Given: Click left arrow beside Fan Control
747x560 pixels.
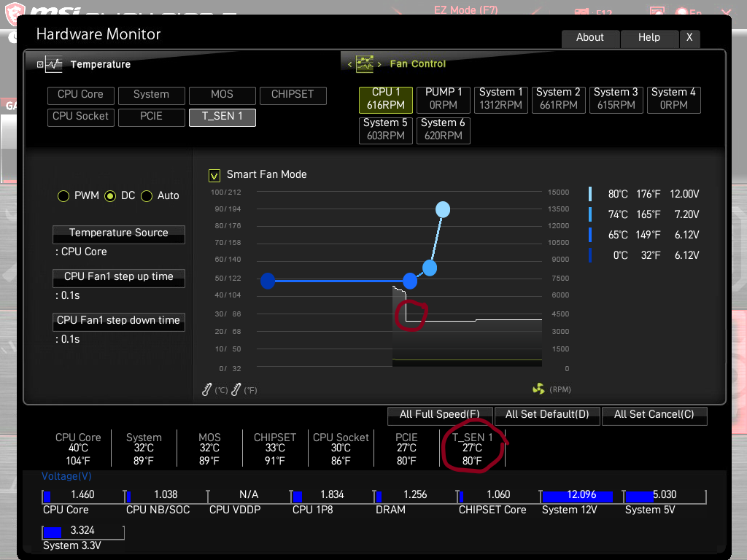Looking at the screenshot, I should pyautogui.click(x=349, y=64).
